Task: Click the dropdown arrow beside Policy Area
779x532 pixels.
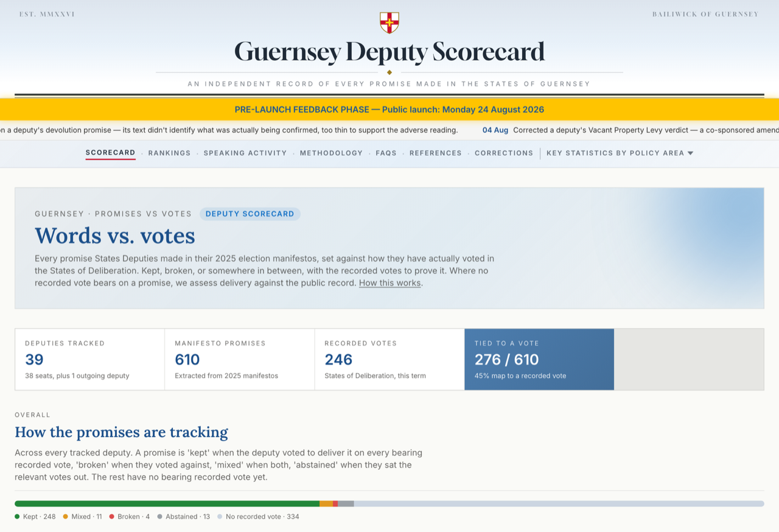Action: [x=690, y=153]
